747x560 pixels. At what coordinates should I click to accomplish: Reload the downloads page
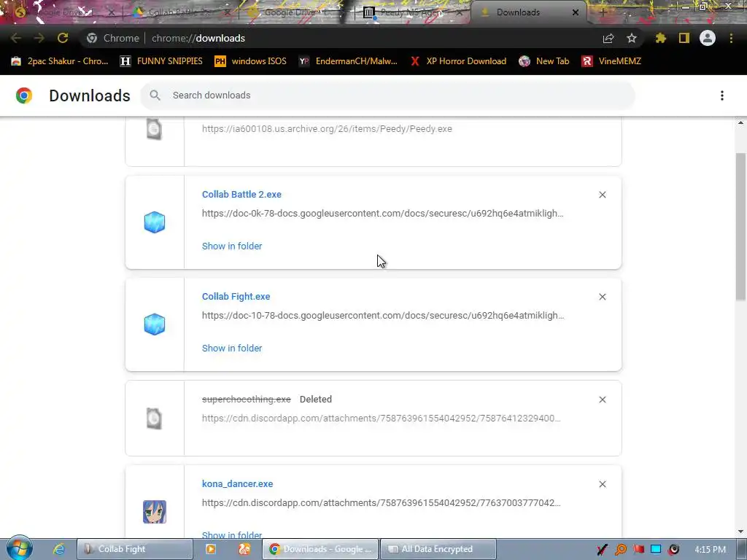point(63,38)
